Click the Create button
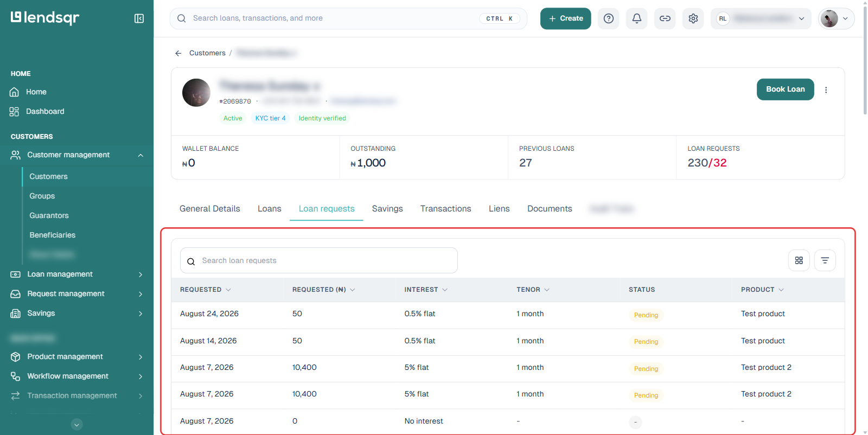The image size is (868, 435). (566, 18)
